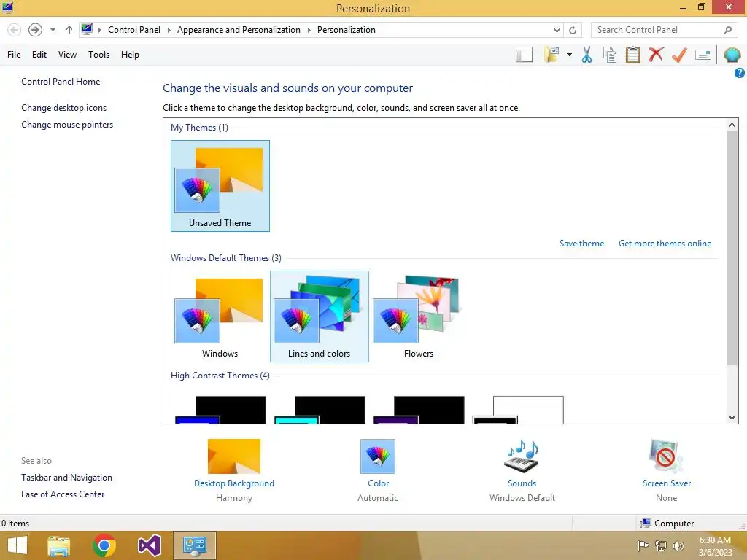Open Ease of Access Center link
The image size is (747, 560).
pyautogui.click(x=63, y=494)
